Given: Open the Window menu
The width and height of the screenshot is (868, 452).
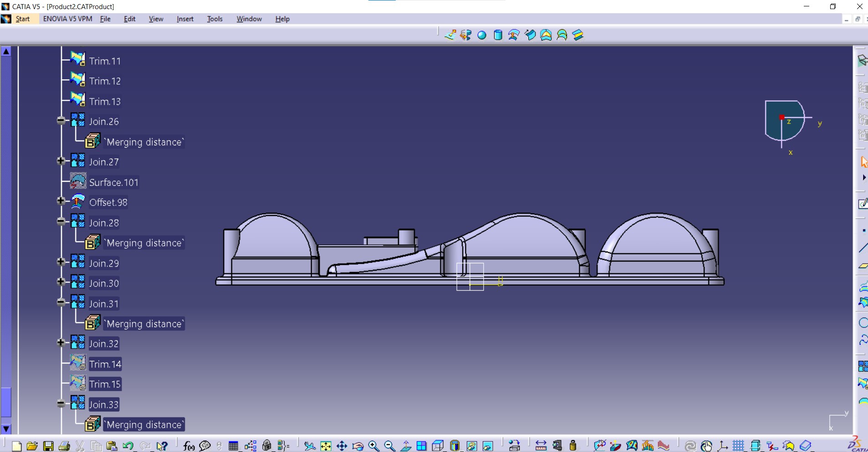Looking at the screenshot, I should tap(249, 19).
